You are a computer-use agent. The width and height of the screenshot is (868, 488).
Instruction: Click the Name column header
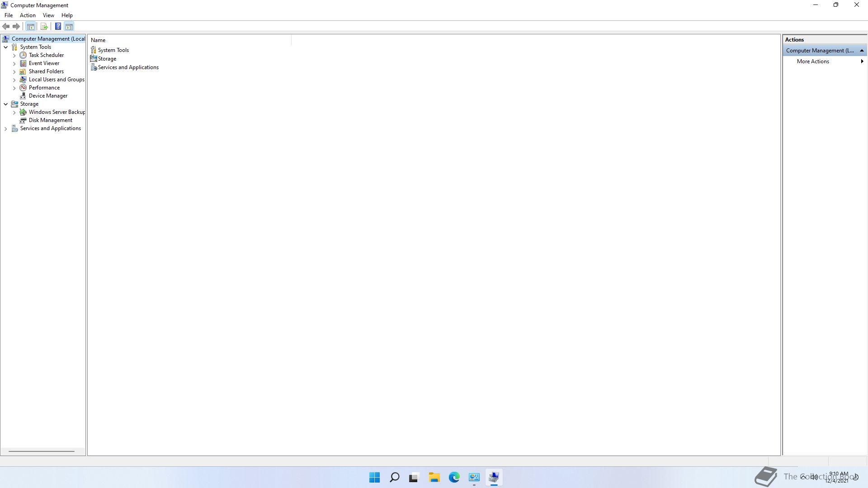coord(98,40)
